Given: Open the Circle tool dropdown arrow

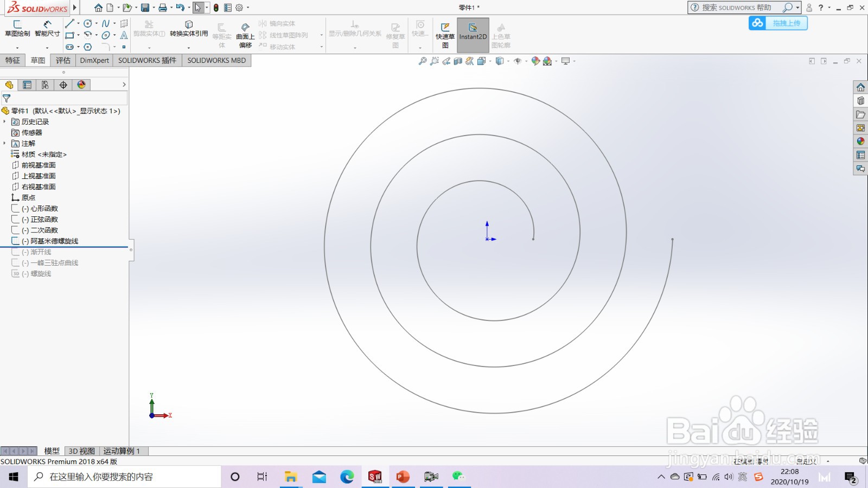Looking at the screenshot, I should click(96, 23).
